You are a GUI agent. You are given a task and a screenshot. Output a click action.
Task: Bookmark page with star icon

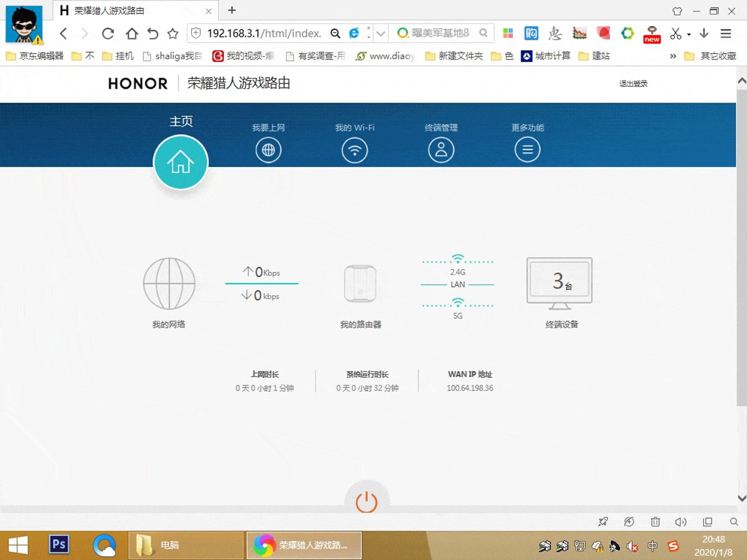click(x=173, y=33)
